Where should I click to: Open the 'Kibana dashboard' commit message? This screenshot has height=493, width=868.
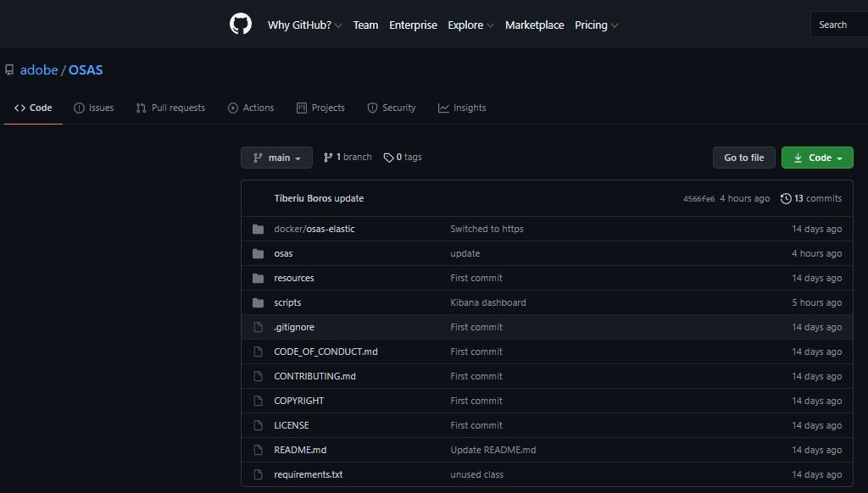coord(487,302)
